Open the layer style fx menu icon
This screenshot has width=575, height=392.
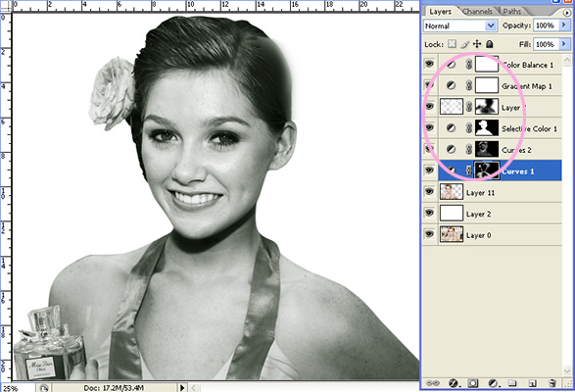tap(454, 383)
